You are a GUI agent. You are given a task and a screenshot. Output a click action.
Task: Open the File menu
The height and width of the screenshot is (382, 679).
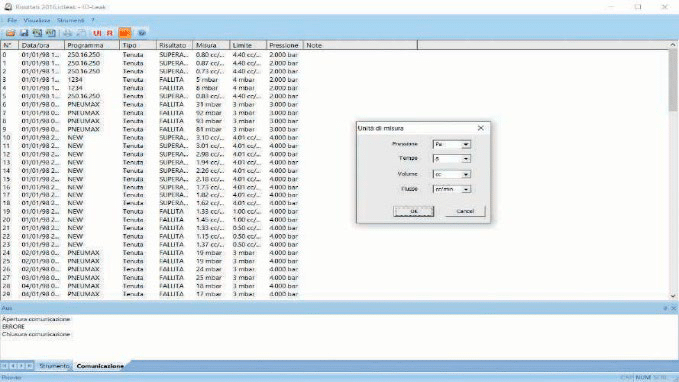pyautogui.click(x=12, y=20)
